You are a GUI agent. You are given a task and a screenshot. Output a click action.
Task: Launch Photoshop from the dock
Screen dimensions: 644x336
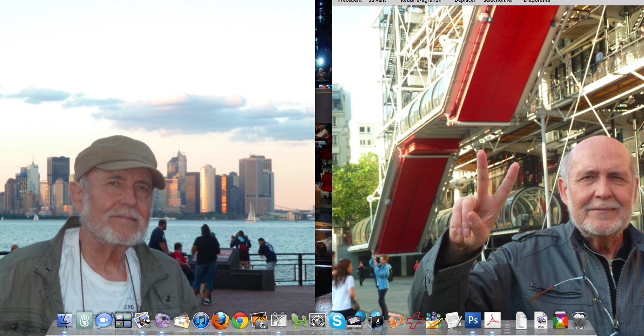[x=473, y=321]
